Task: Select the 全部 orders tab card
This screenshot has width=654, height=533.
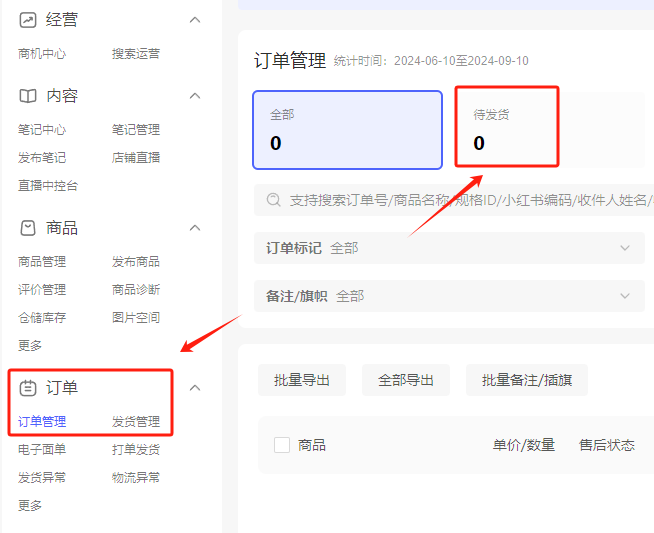Action: [347, 130]
